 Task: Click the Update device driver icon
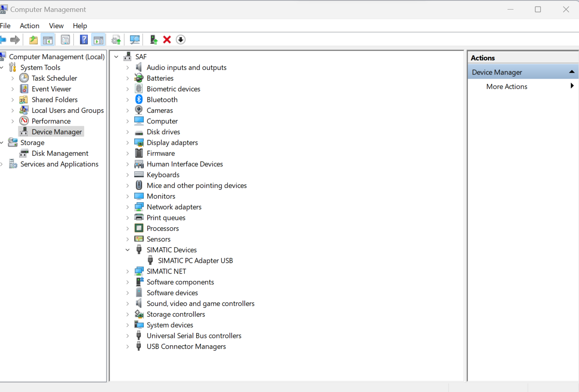point(154,40)
